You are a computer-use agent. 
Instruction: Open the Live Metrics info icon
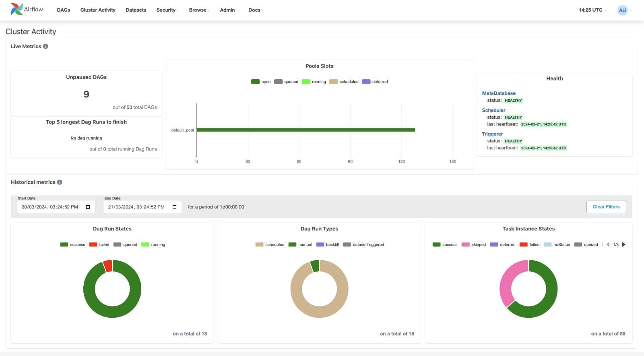click(45, 46)
